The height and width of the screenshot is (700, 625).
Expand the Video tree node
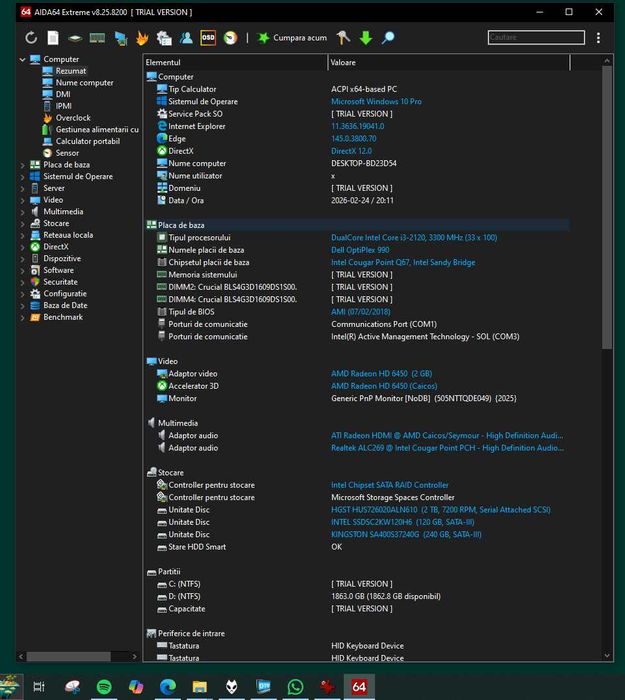22,200
